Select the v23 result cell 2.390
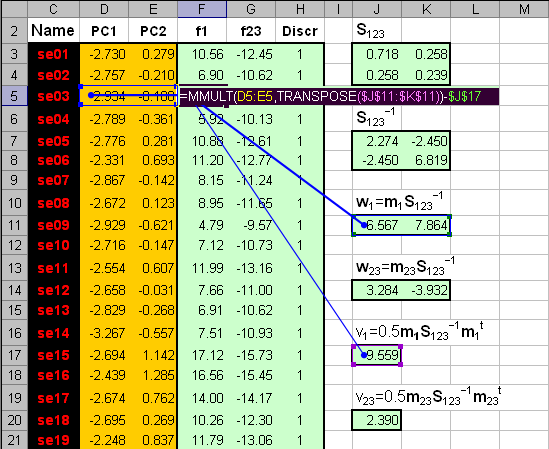 (377, 420)
